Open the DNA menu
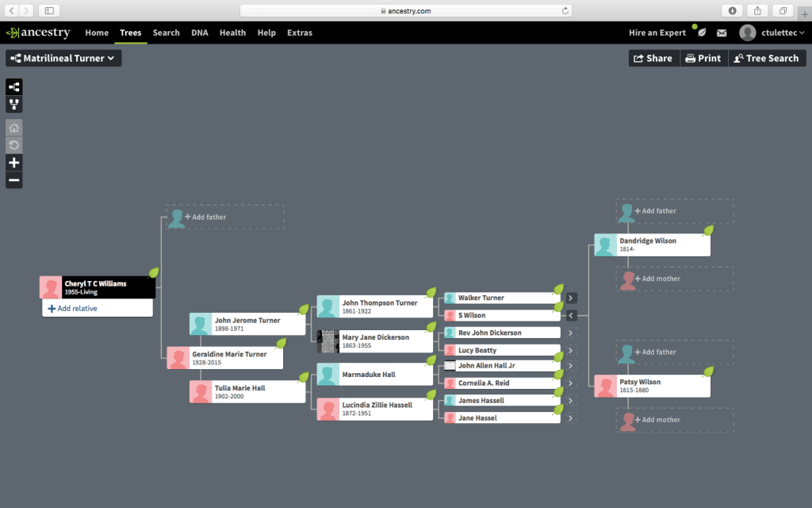This screenshot has height=508, width=812. (200, 33)
